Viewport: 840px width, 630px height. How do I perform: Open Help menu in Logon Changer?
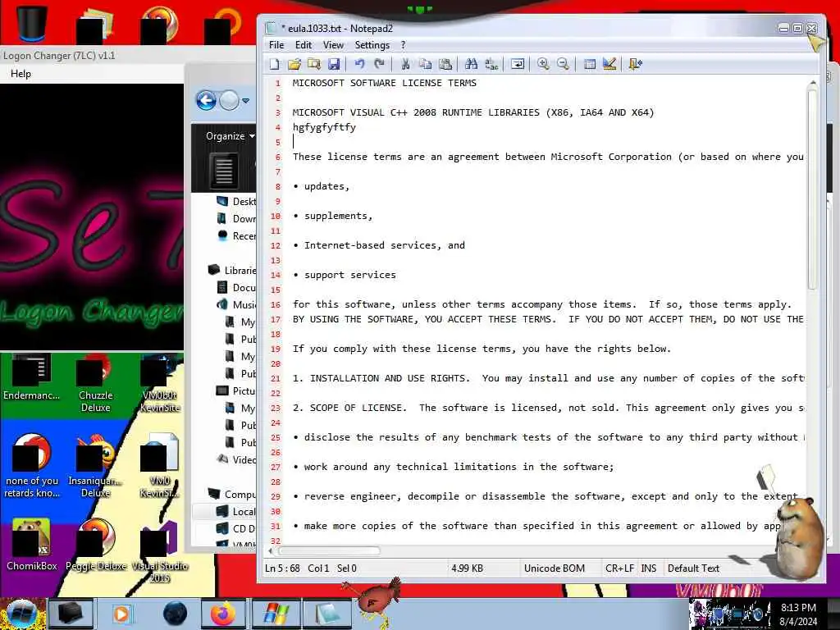[x=21, y=74]
